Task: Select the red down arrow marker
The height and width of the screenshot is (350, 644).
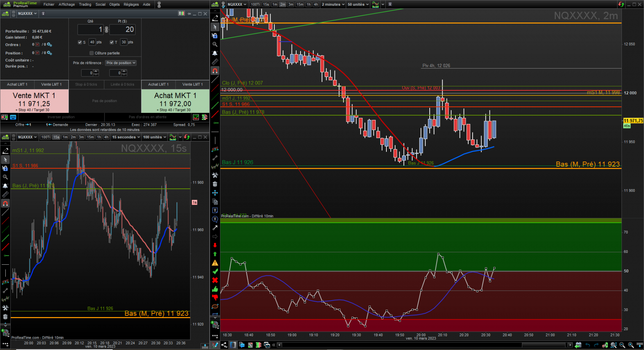Action: (x=215, y=245)
